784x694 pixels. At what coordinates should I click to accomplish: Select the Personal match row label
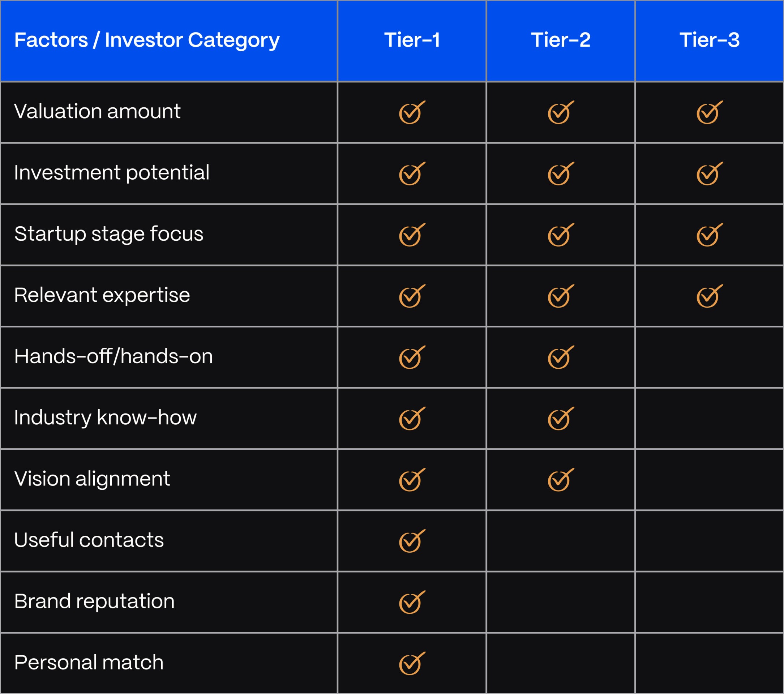pyautogui.click(x=89, y=663)
